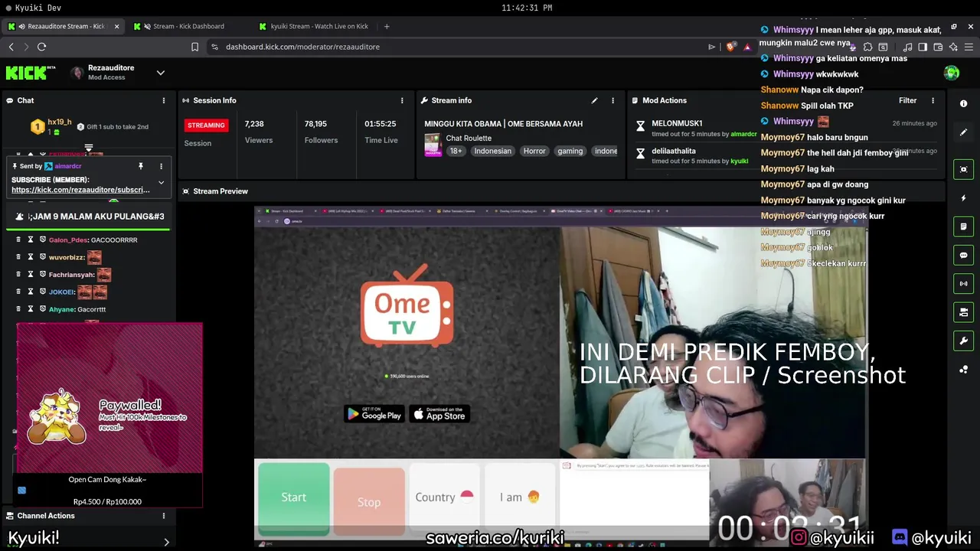Open the Chat panel three-dot menu

point(163,100)
